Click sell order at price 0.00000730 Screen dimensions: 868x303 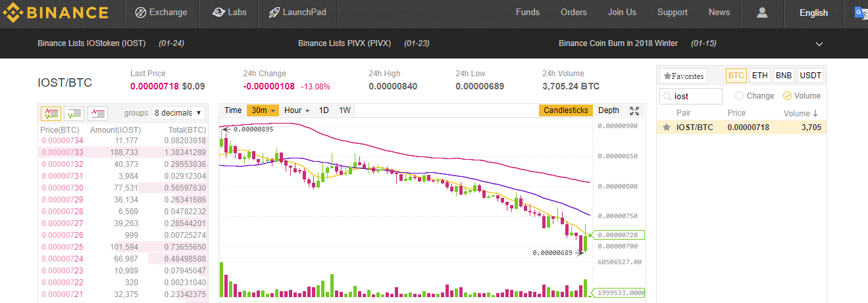124,188
